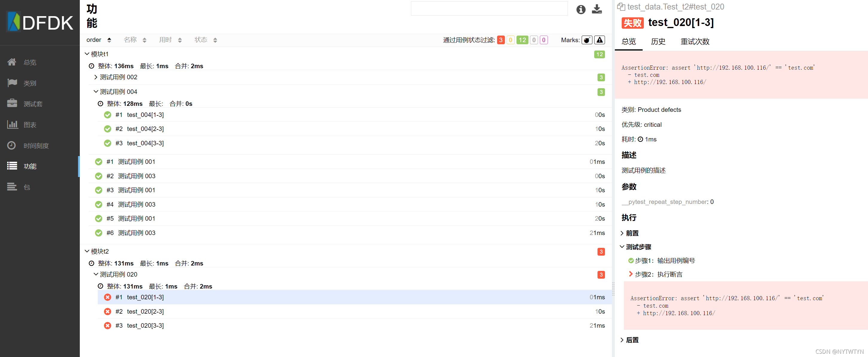Screen dimensions: 868x357
Task: Toggle the flaky bomb mark filter
Action: pos(587,40)
